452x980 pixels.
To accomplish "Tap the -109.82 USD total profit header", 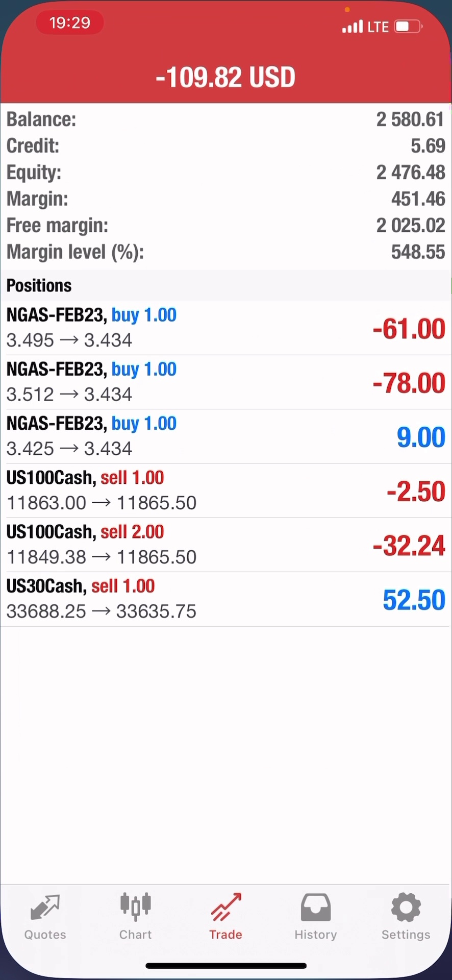I will coord(225,78).
